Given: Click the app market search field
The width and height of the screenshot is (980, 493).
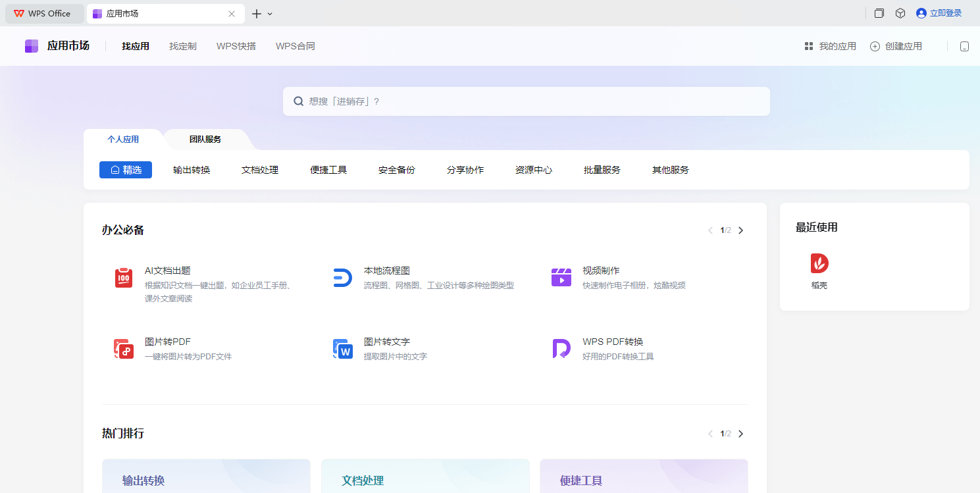Looking at the screenshot, I should tap(527, 101).
